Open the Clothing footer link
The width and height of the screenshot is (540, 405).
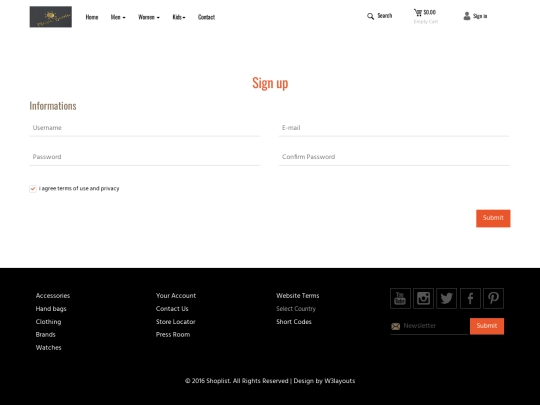(48, 322)
